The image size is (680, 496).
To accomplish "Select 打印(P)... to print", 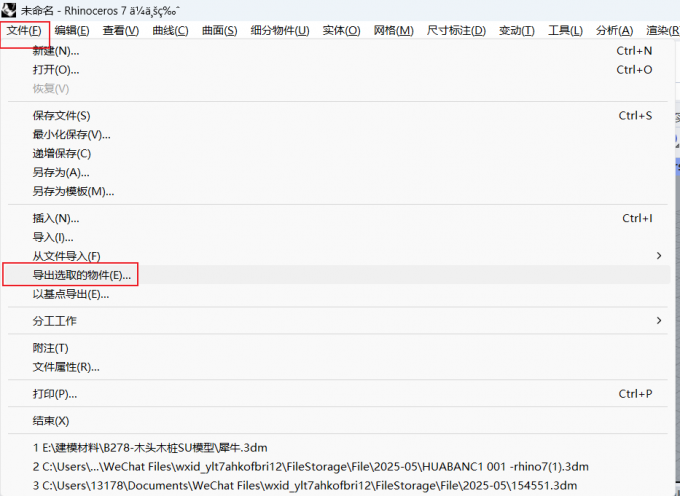I will [56, 394].
